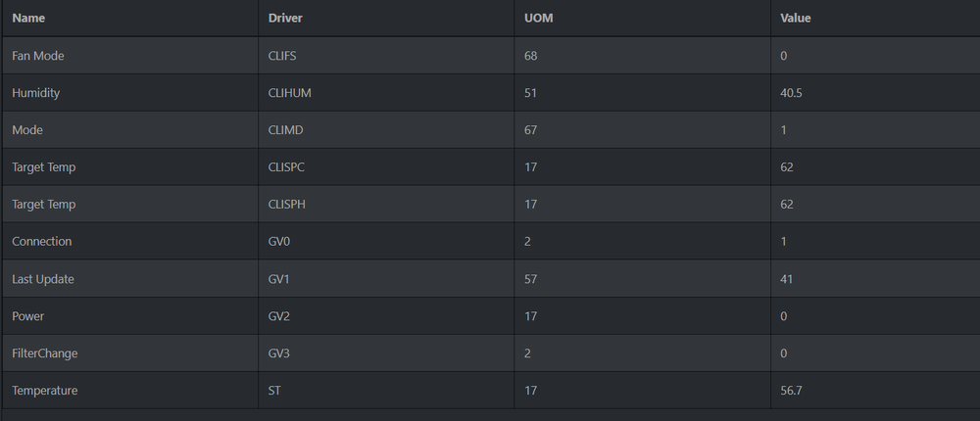Select the CLIMD driver cell
This screenshot has width=980, height=421.
pos(286,130)
